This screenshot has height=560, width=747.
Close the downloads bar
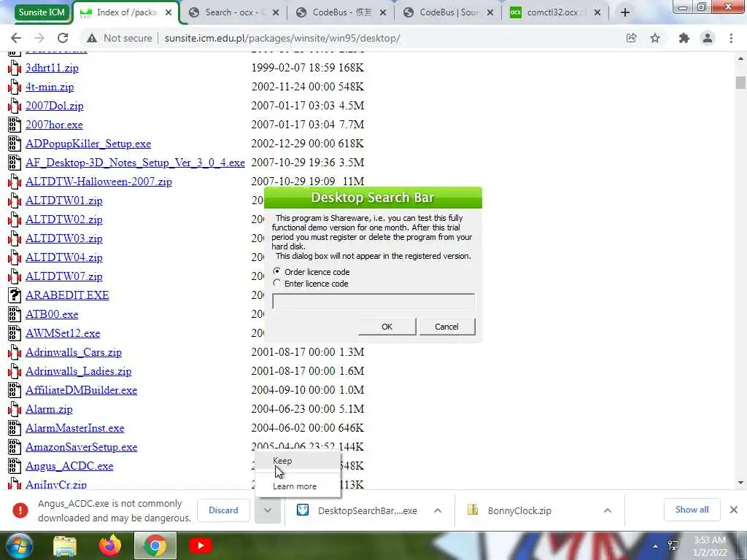(734, 510)
